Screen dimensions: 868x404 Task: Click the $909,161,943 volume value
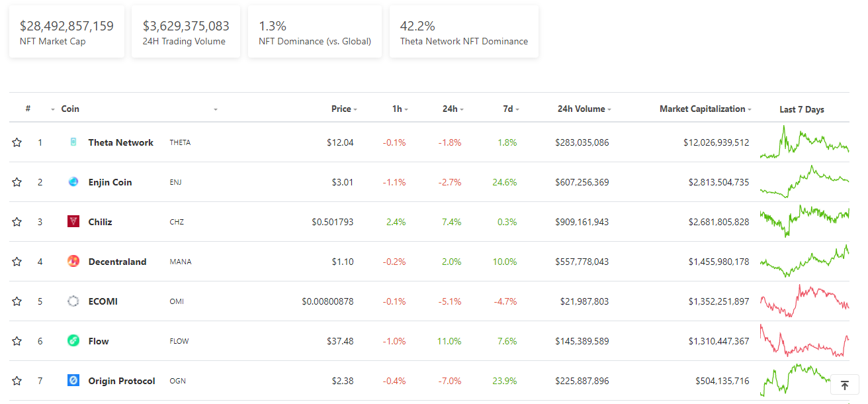pos(582,222)
